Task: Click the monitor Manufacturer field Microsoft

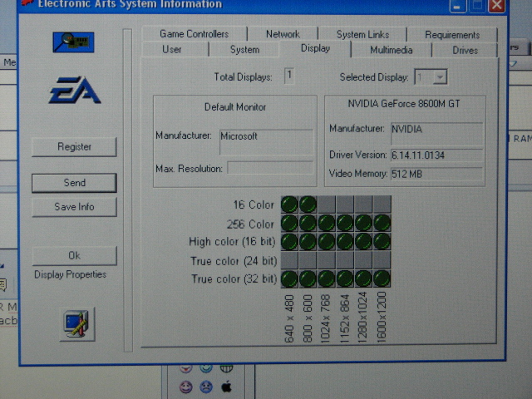Action: click(x=266, y=142)
